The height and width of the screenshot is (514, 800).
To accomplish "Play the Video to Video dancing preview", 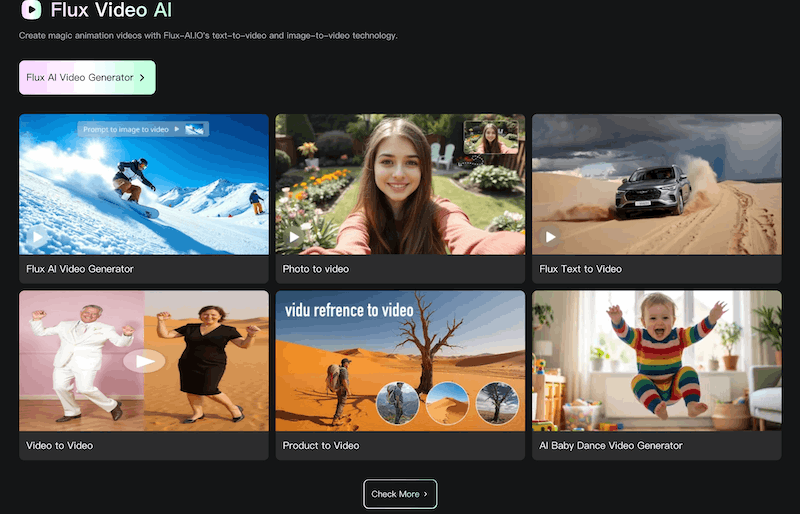I will pos(144,361).
